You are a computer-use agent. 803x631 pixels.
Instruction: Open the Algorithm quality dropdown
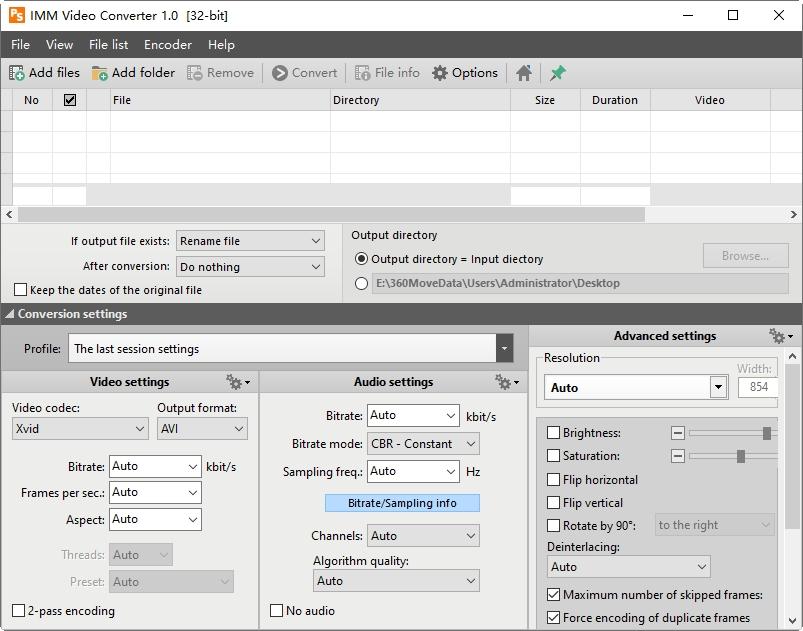pos(396,581)
